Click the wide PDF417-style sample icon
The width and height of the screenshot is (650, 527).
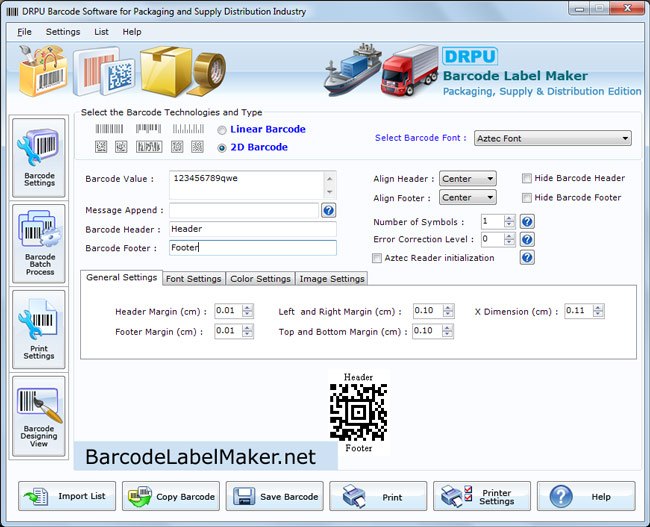click(x=149, y=146)
